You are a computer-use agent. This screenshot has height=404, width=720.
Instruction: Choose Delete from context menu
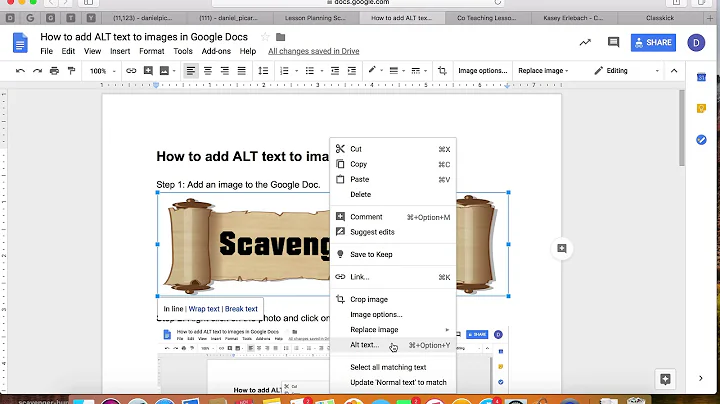(393, 194)
